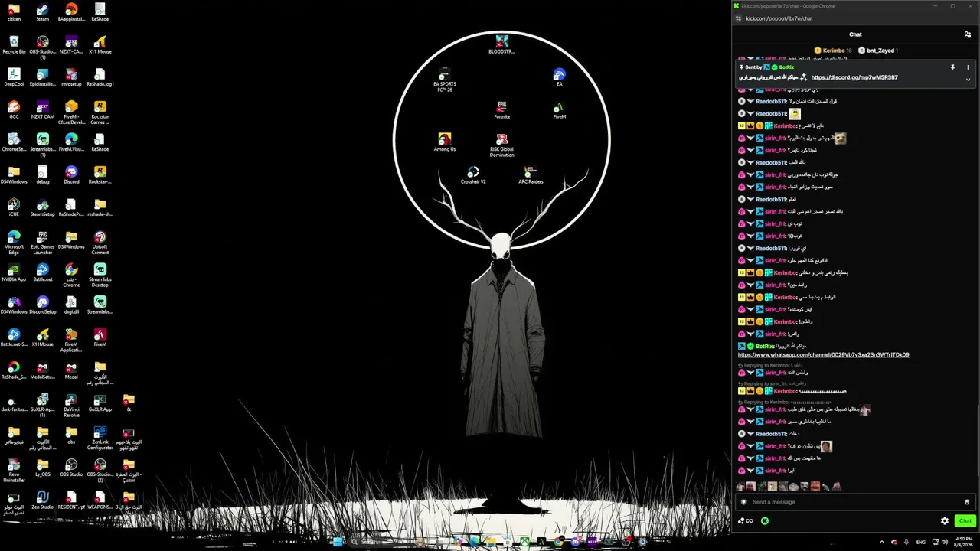980x551 pixels.
Task: Select Kerimbo in top gifters bar
Action: 833,51
